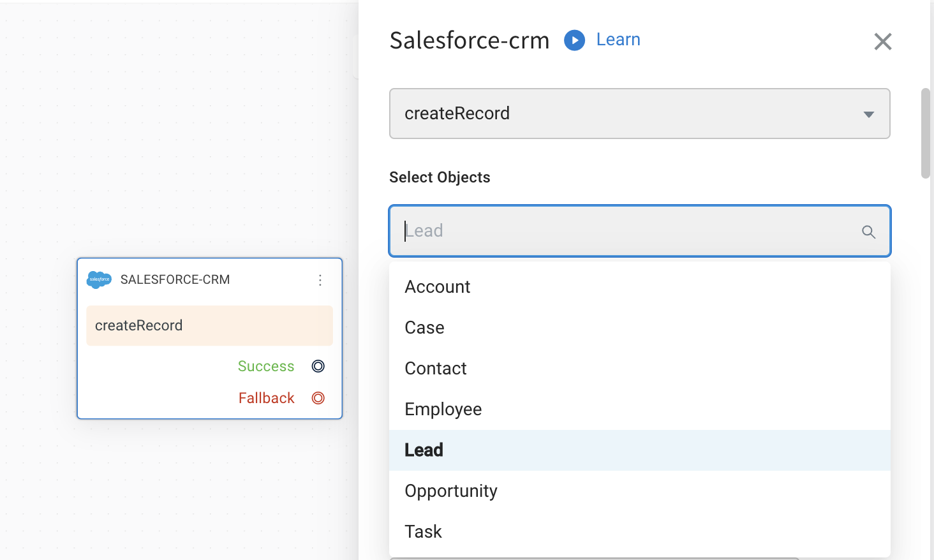Viewport: 934px width, 560px height.
Task: Click the panel's vertical scrollbar thumb
Action: [x=926, y=133]
